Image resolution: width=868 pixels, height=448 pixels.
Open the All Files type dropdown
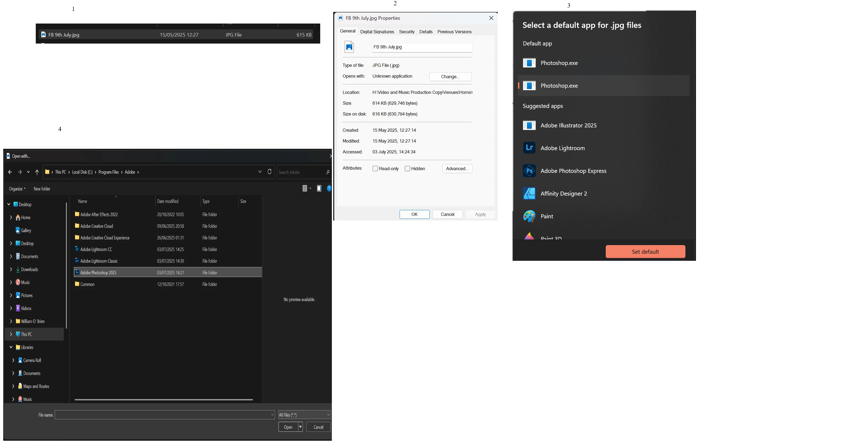304,415
